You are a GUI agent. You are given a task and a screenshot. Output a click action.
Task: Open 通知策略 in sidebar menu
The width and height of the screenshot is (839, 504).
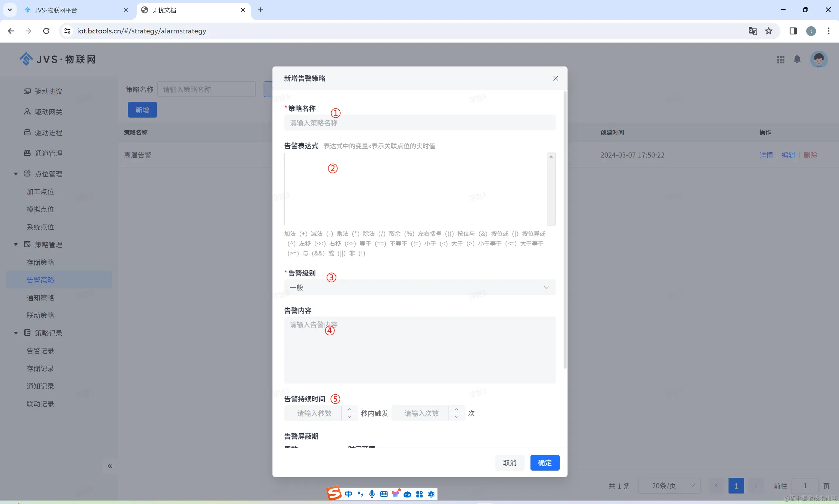pyautogui.click(x=40, y=298)
